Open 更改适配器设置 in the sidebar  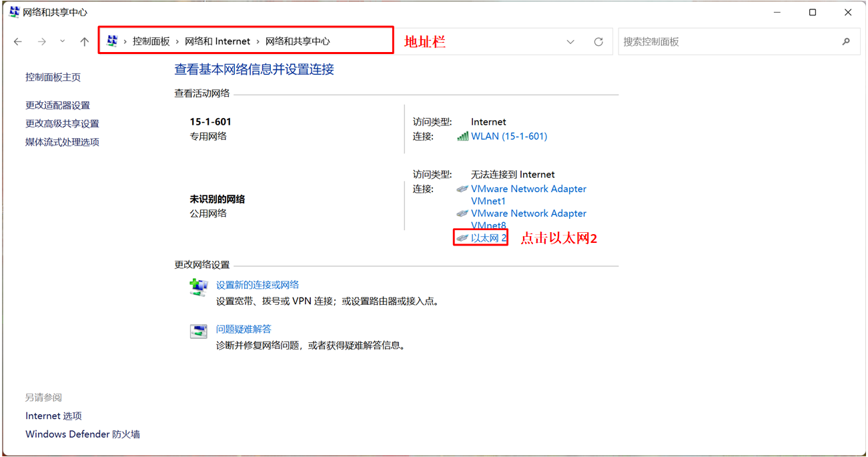(57, 105)
